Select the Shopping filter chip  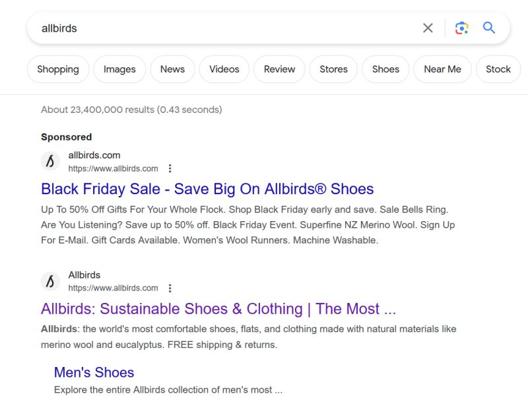pos(58,69)
